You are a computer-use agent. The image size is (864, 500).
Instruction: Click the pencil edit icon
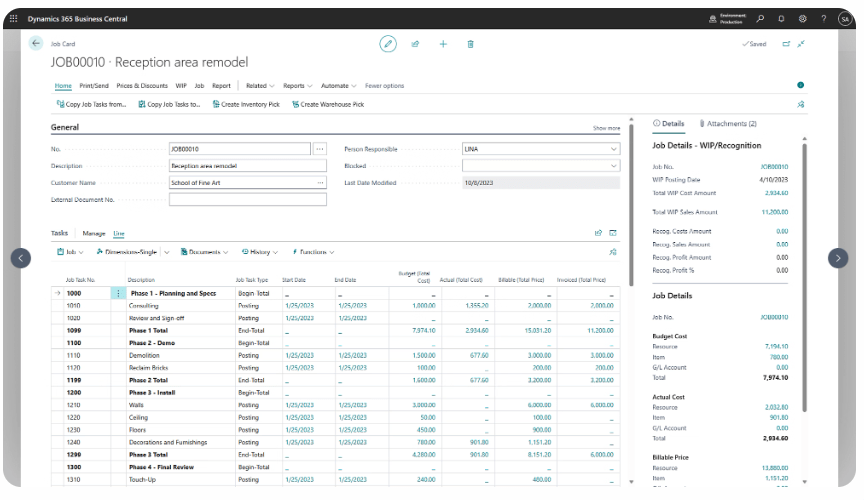[388, 44]
